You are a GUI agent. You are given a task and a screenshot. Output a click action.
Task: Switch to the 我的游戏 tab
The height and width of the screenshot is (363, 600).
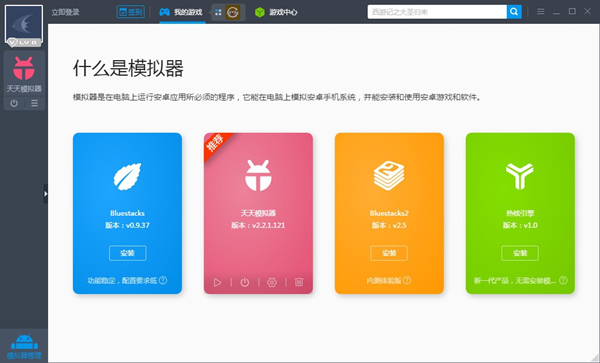pyautogui.click(x=181, y=12)
